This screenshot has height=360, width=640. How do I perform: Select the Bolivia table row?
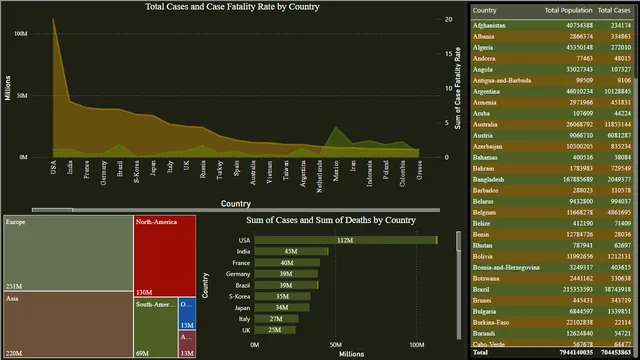click(552, 257)
